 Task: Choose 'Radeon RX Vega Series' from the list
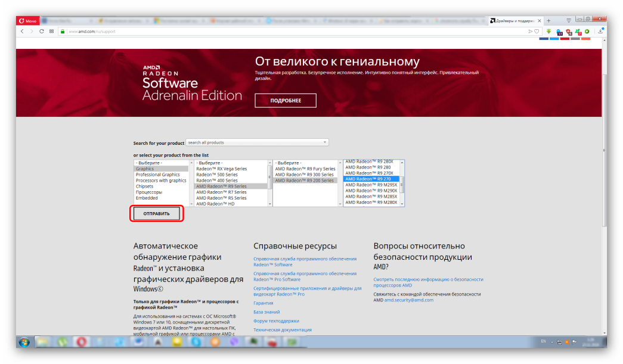[221, 169]
